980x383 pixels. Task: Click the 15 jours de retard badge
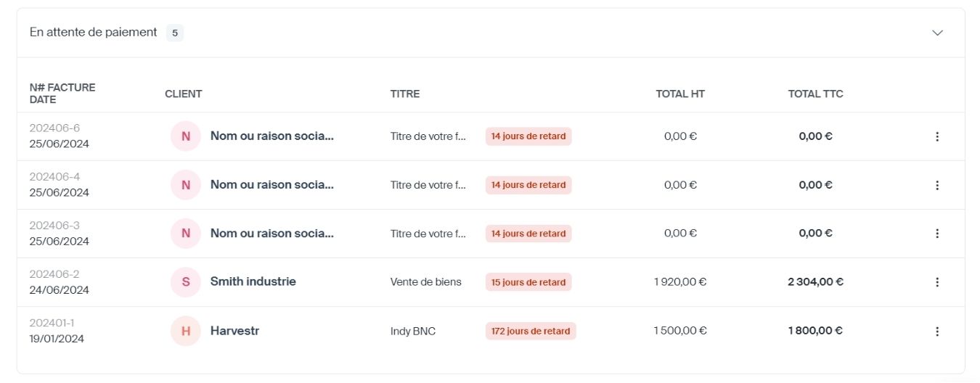pyautogui.click(x=528, y=282)
